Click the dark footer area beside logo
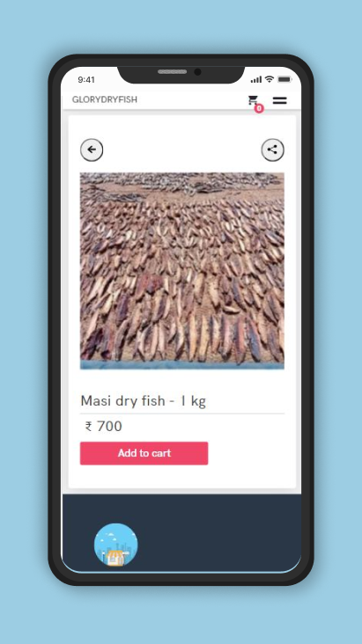Screen dimensions: 362x644 218,534
